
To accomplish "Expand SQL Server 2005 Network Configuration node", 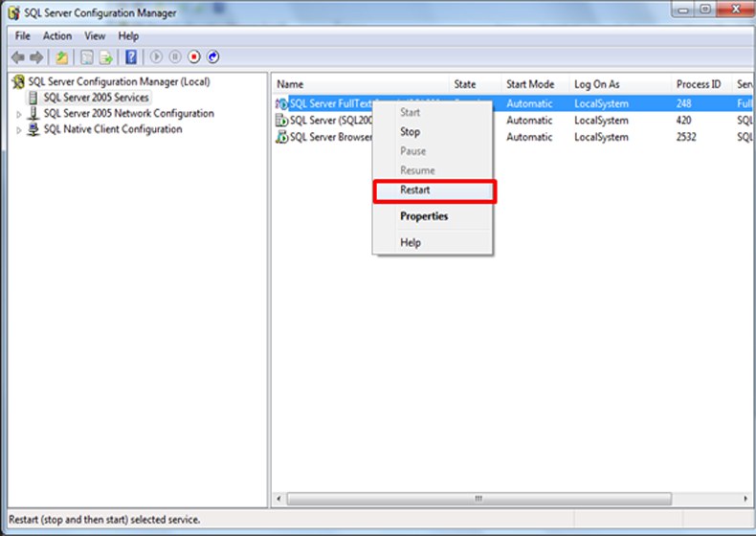I will 18,114.
